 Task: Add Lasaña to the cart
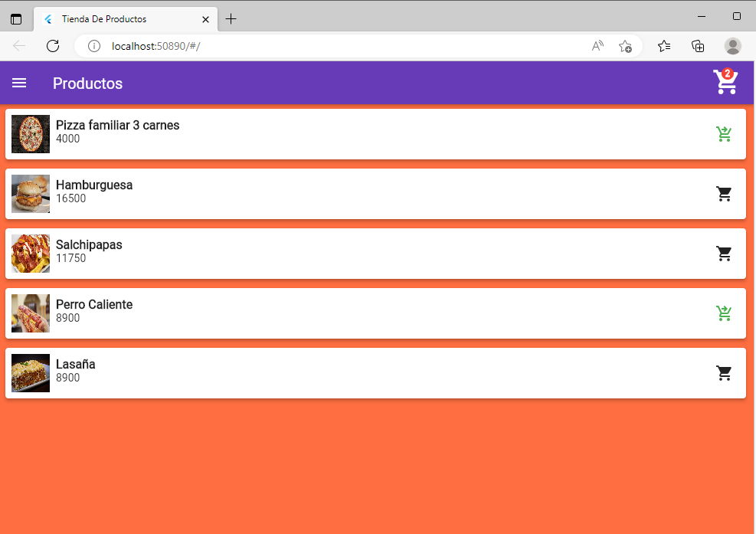(x=724, y=373)
